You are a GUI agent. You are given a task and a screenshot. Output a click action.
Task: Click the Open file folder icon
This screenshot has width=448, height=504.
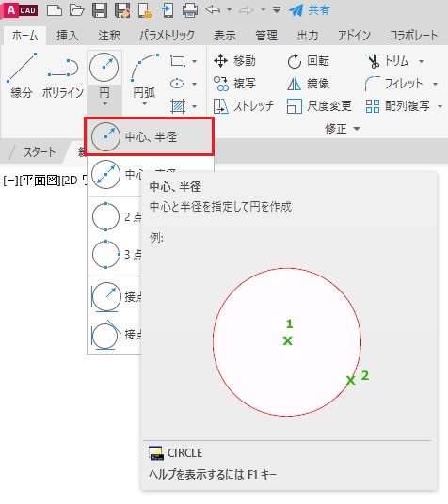(x=77, y=10)
